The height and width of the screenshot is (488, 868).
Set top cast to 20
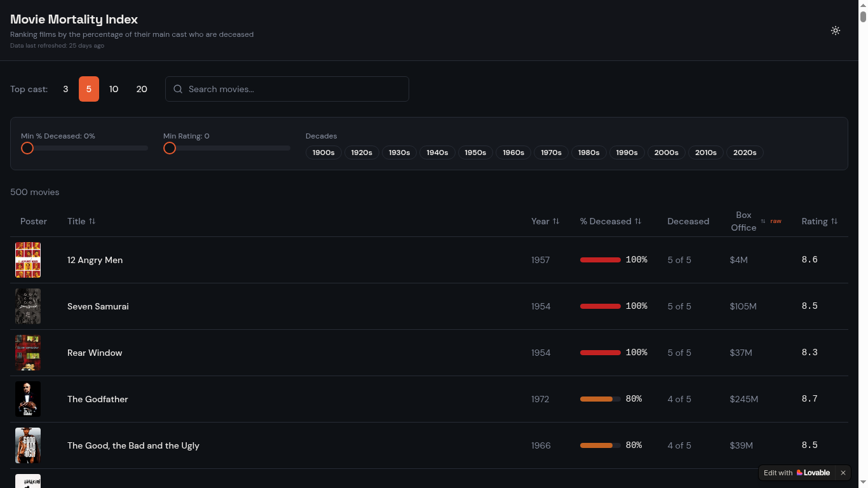(142, 89)
